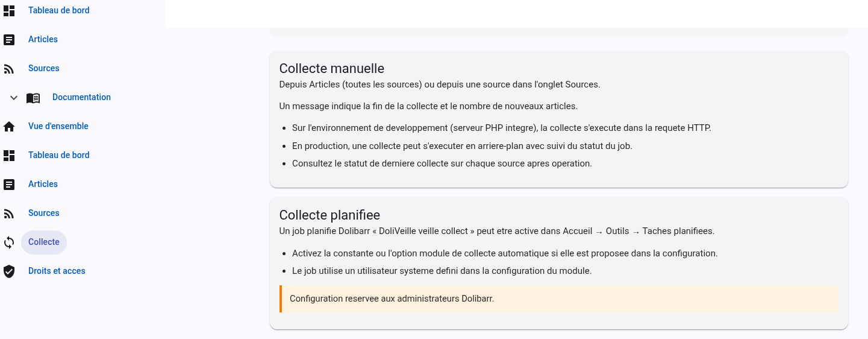The image size is (868, 339).
Task: Open the Documentation menu entry
Action: click(81, 97)
